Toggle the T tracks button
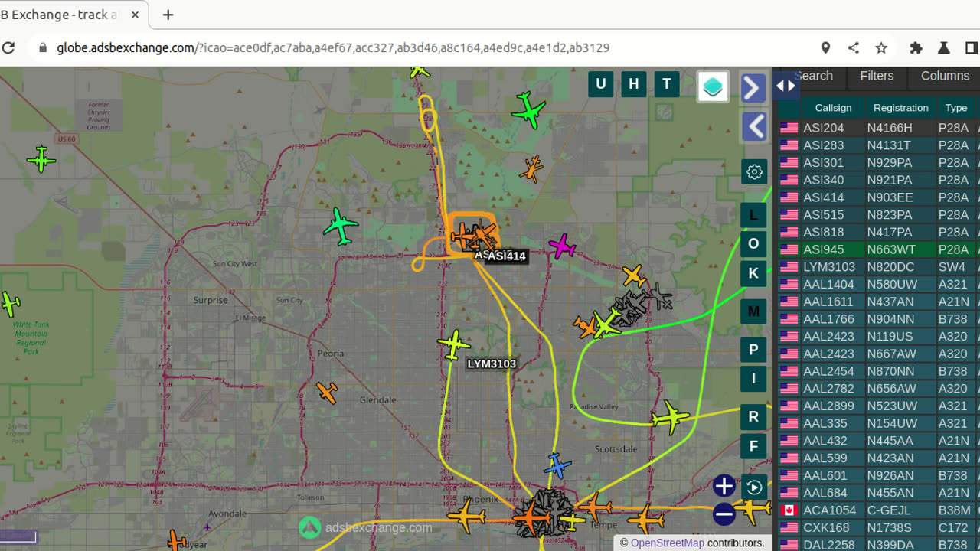The image size is (980, 551). (667, 84)
